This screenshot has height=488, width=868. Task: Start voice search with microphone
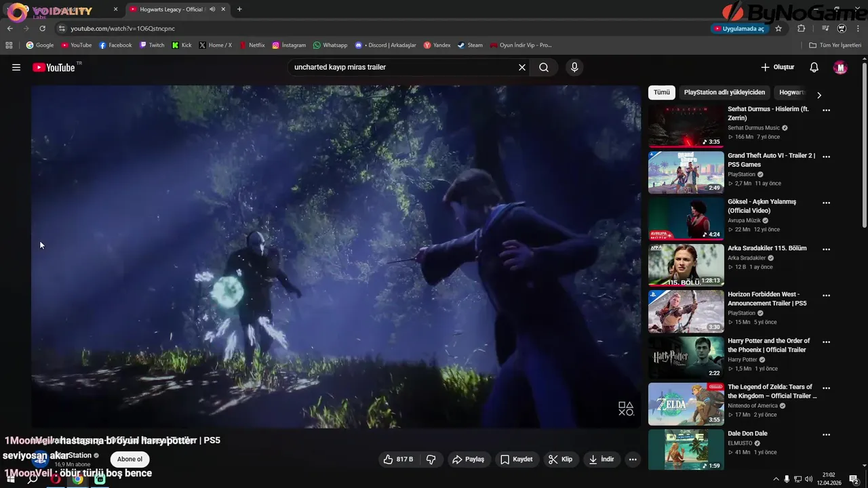pyautogui.click(x=574, y=67)
